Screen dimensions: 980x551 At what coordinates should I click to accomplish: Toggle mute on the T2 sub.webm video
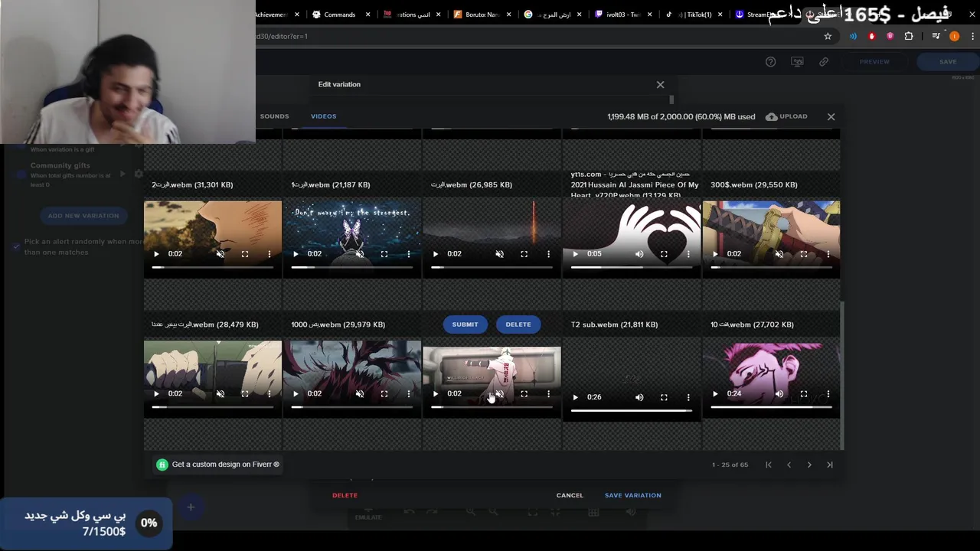pos(639,397)
